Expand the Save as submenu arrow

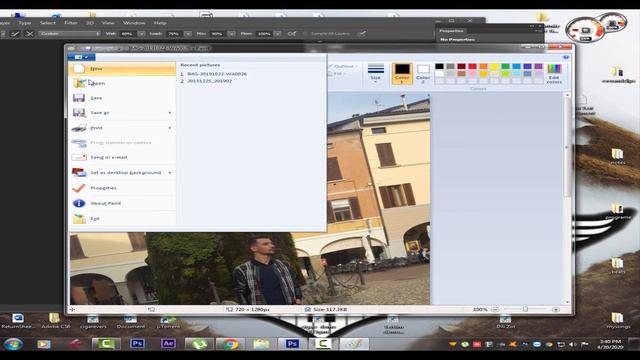click(170, 113)
